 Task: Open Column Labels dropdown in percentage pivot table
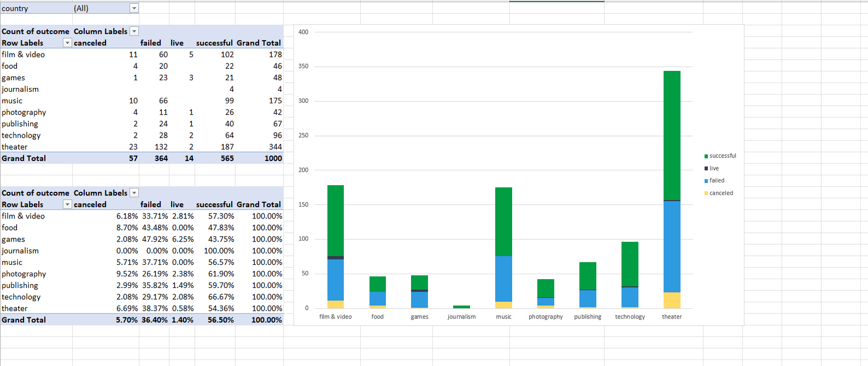pyautogui.click(x=134, y=193)
